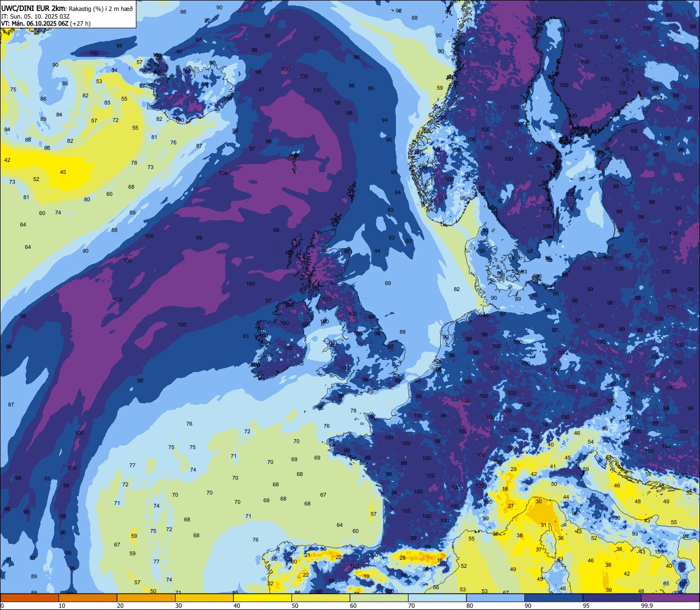
Task: Select the 30–40 legend color segment
Action: tap(204, 597)
